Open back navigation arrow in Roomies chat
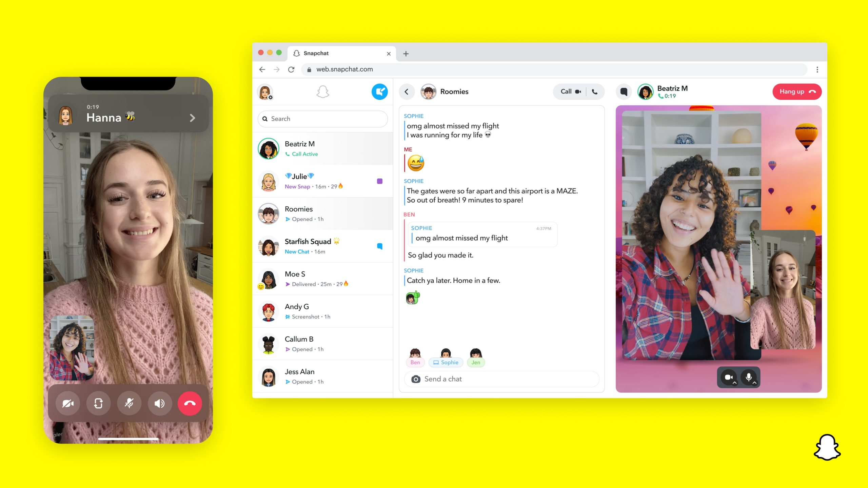The image size is (868, 488). point(407,91)
